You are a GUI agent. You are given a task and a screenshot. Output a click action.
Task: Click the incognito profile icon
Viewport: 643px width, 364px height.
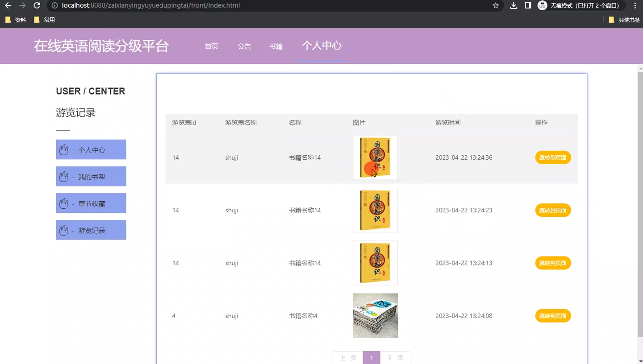pos(542,6)
